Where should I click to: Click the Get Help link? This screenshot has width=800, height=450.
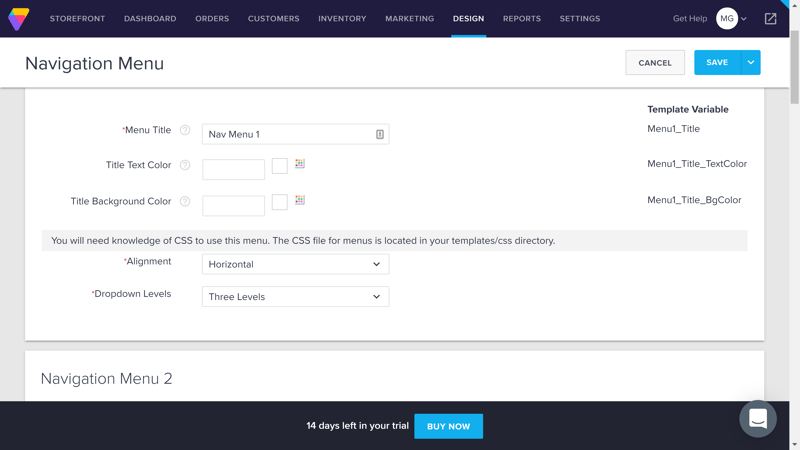pyautogui.click(x=690, y=19)
